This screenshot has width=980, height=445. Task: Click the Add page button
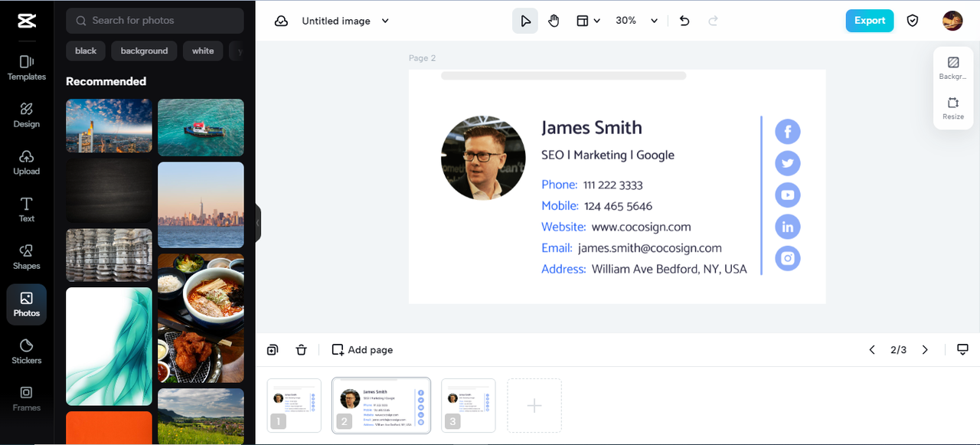coord(362,350)
